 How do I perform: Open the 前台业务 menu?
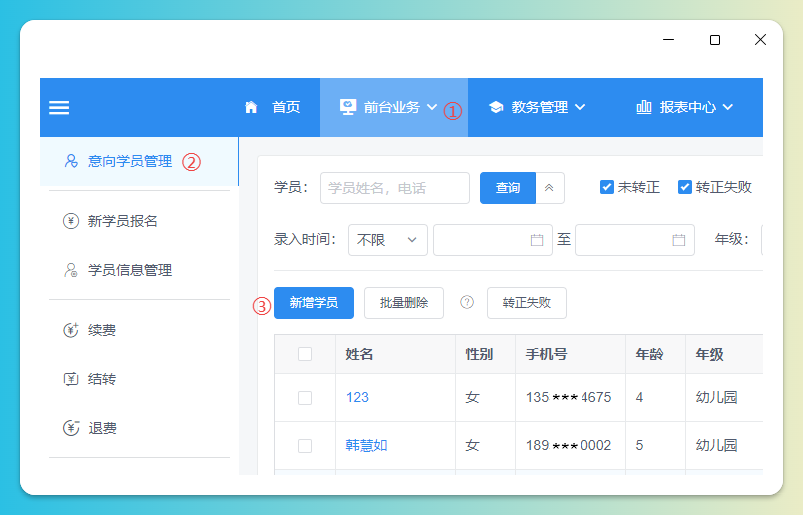pos(393,107)
